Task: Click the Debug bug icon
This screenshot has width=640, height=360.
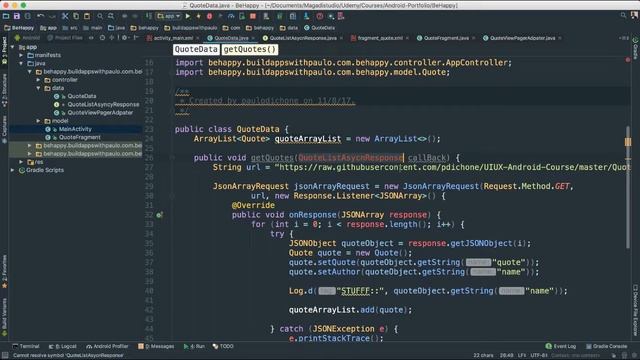Action: [209, 16]
